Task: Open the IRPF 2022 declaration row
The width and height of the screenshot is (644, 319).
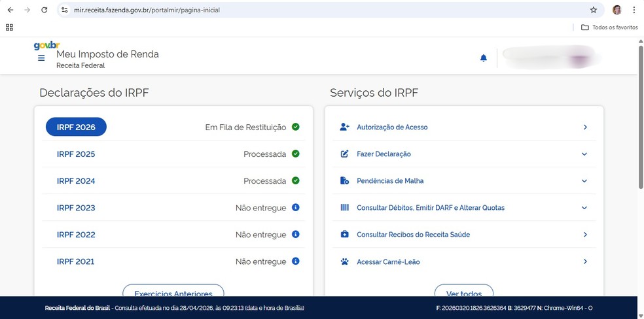Action: coord(76,235)
